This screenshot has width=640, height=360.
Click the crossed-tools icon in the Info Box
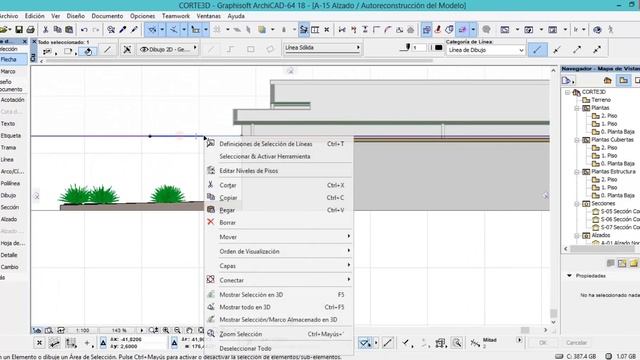[127, 50]
